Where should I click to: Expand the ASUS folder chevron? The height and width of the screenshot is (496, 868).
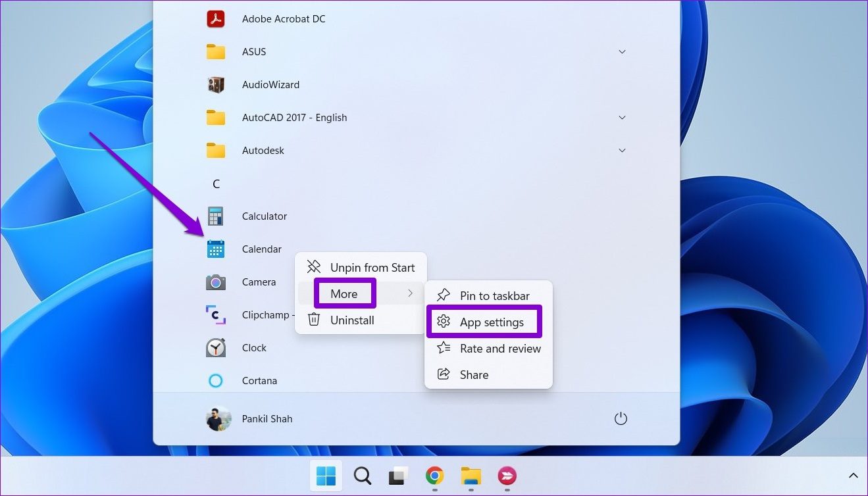point(622,52)
